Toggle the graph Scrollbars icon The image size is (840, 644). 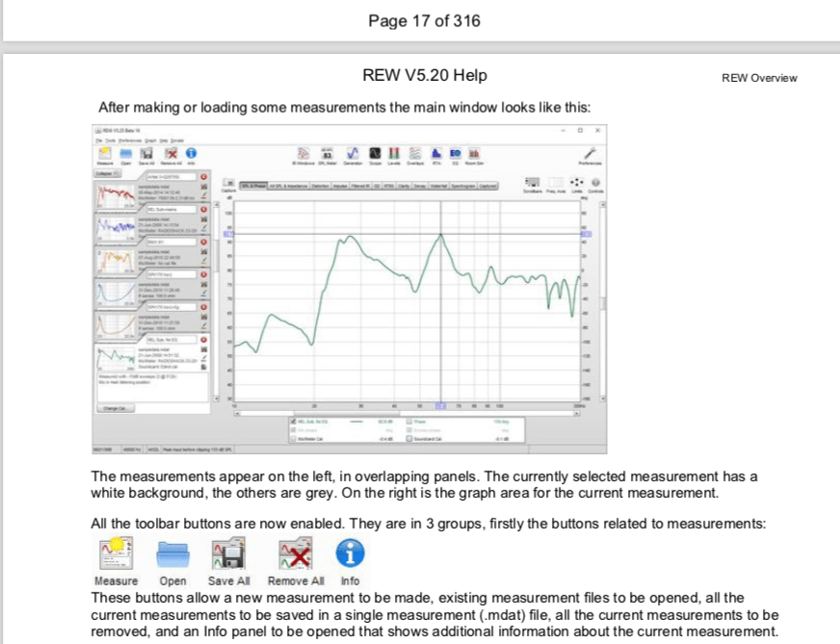point(532,183)
